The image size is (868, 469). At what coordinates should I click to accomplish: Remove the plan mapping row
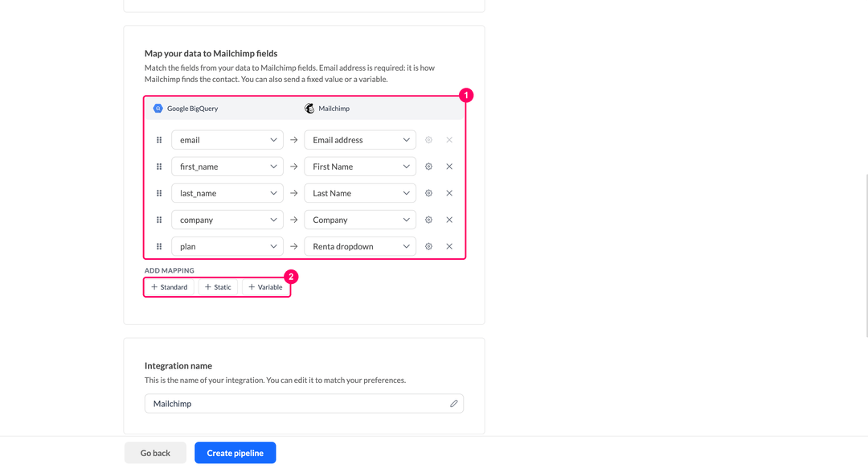[x=449, y=246]
